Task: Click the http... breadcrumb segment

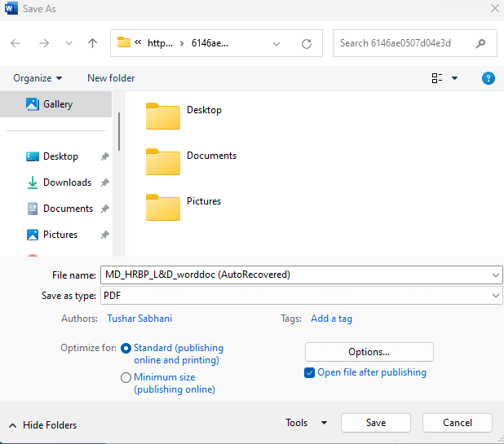Action: [160, 43]
